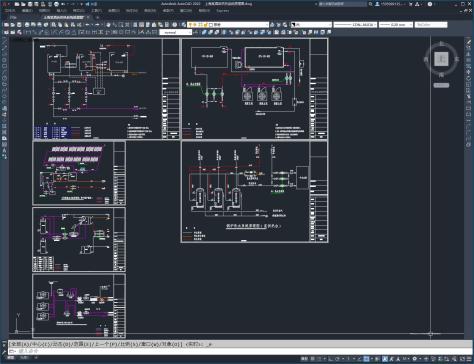The height and width of the screenshot is (364, 474).
Task: Open the Autodesk App Store cart icon
Action: 411,4
